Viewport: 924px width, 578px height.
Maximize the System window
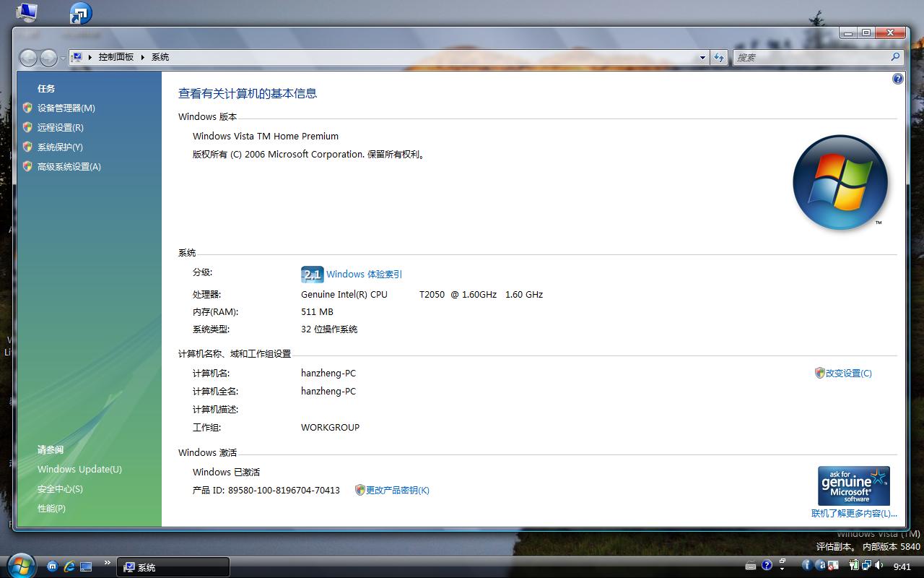click(x=866, y=33)
